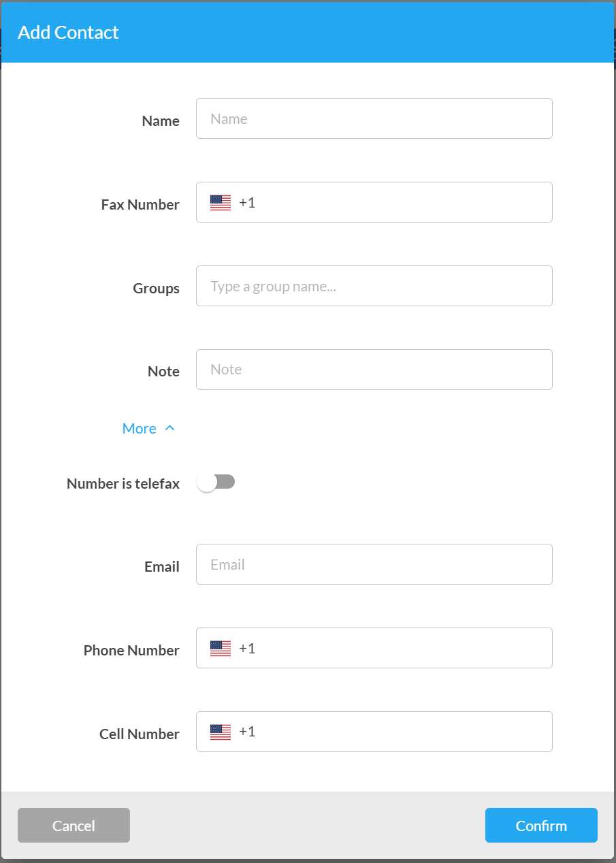Select the Groups field to type a group name
616x863 pixels.
[374, 286]
